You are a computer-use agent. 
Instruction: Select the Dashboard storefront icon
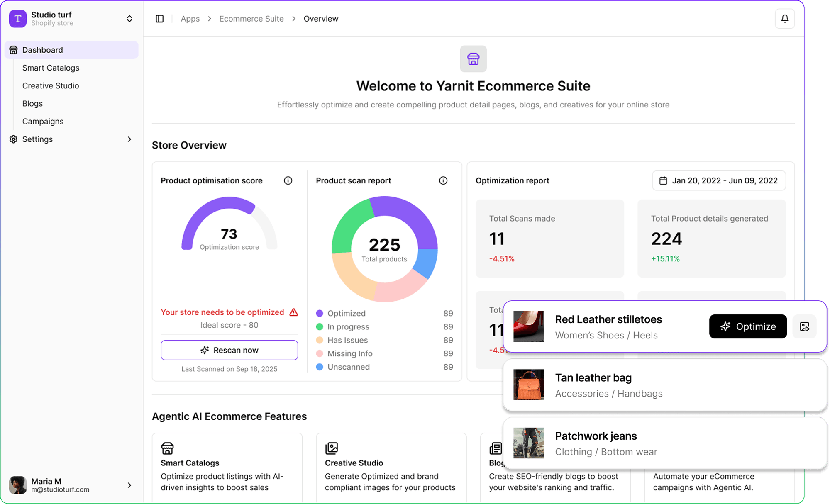pyautogui.click(x=13, y=50)
